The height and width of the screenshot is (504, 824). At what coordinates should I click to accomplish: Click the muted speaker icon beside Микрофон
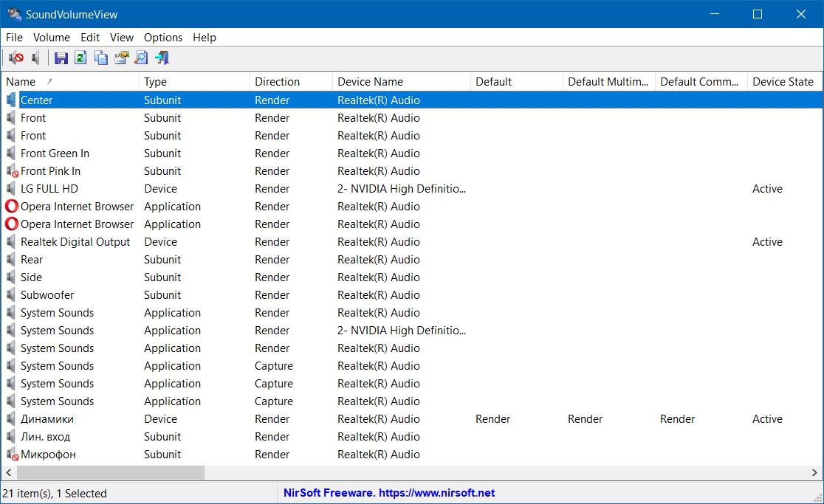point(12,455)
